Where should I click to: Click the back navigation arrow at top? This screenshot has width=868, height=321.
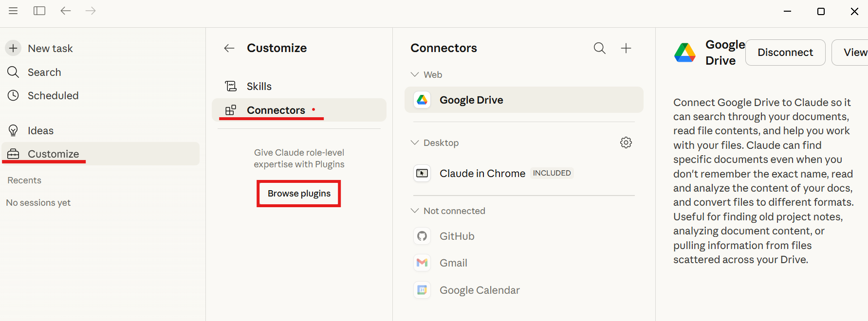65,11
